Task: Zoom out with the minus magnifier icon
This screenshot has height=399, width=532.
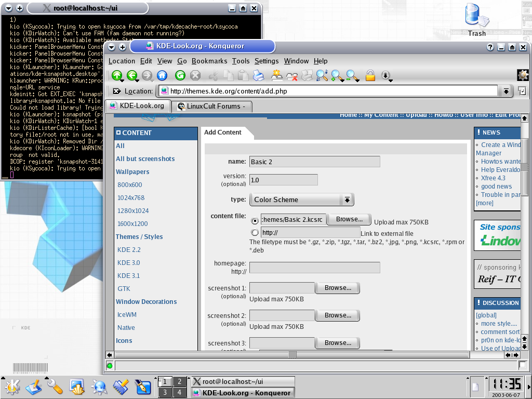Action: click(351, 75)
